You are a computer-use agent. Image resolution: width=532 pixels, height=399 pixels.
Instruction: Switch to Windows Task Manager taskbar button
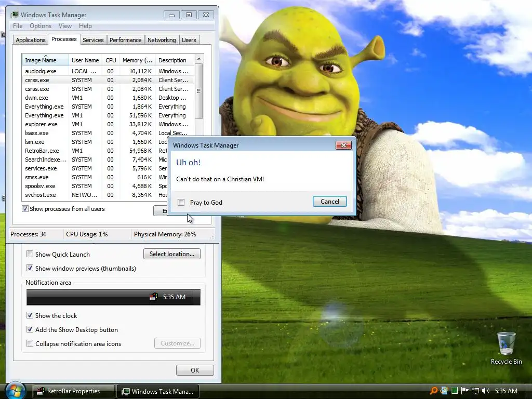pos(158,391)
